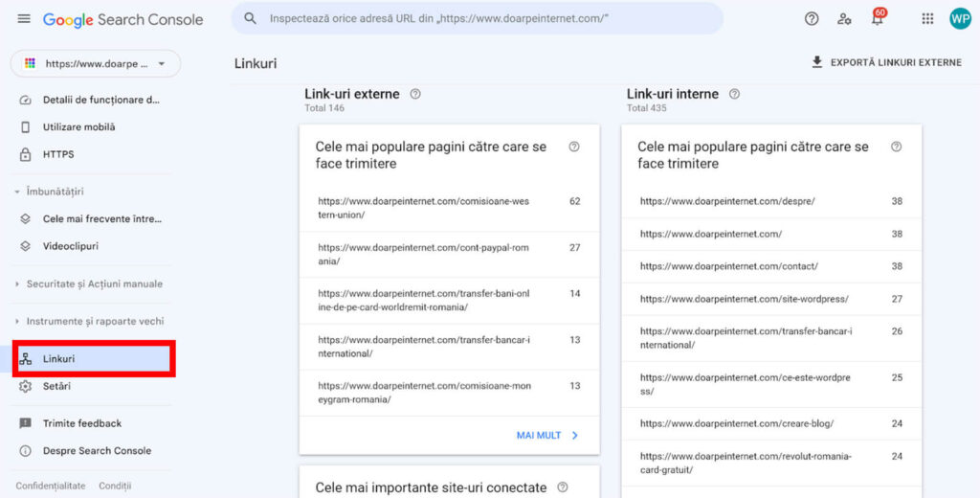This screenshot has width=980, height=498.
Task: Click help icon by Cele mai importante site-uri
Action: pos(563,487)
